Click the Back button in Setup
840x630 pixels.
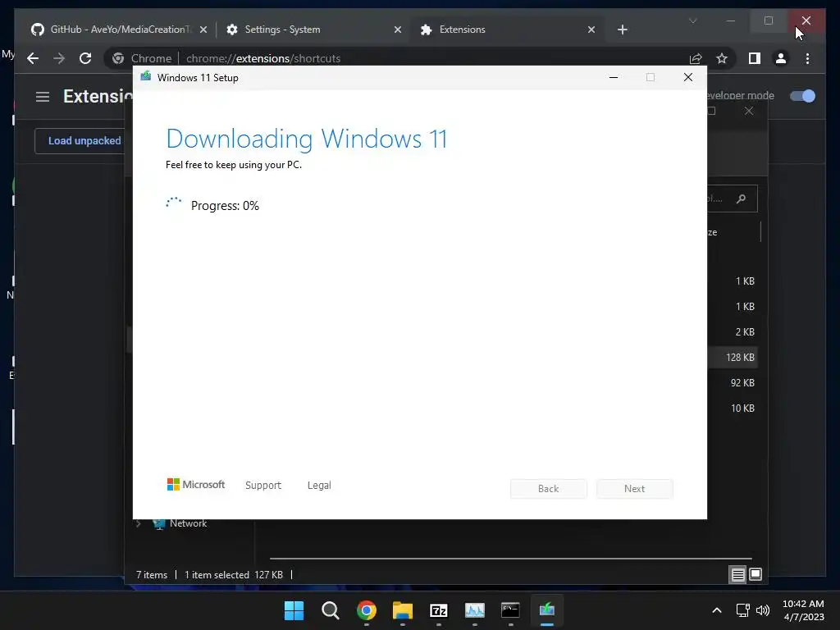[x=549, y=489]
